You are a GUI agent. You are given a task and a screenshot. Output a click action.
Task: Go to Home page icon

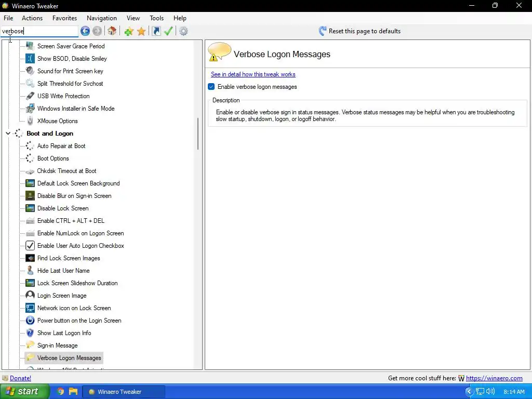click(112, 31)
